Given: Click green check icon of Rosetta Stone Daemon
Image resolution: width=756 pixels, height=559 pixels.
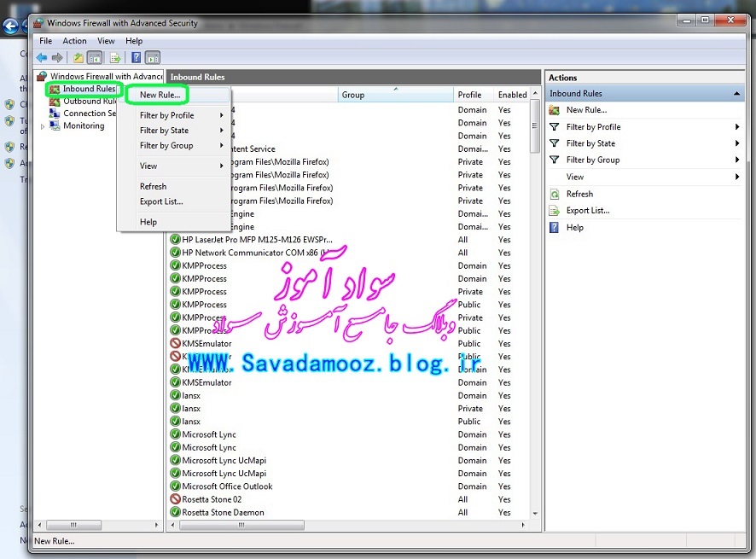Looking at the screenshot, I should coord(175,512).
